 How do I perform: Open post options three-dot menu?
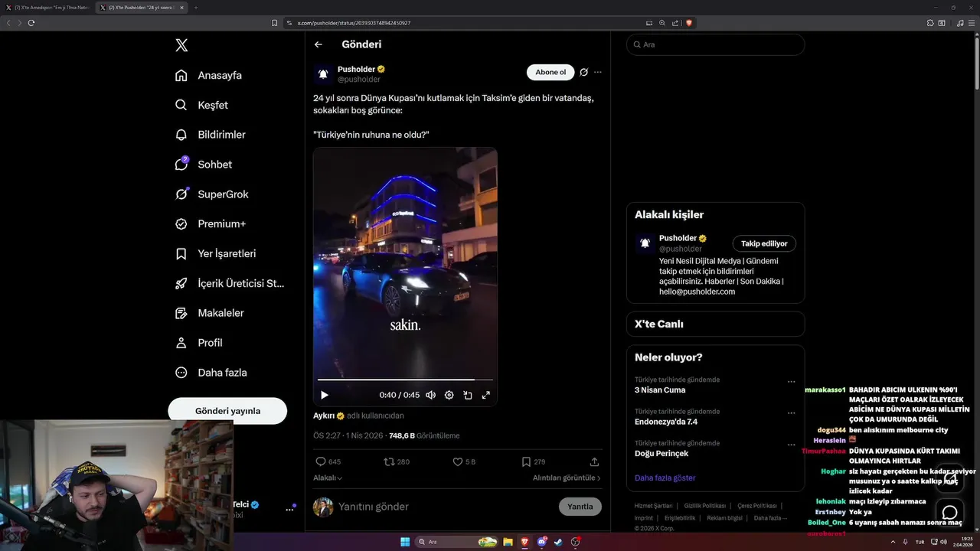coord(598,72)
